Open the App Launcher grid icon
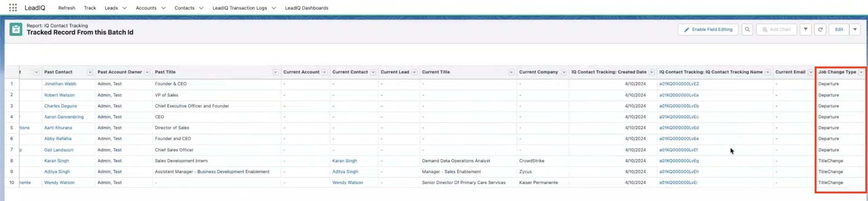This screenshot has width=868, height=201. coord(13,8)
